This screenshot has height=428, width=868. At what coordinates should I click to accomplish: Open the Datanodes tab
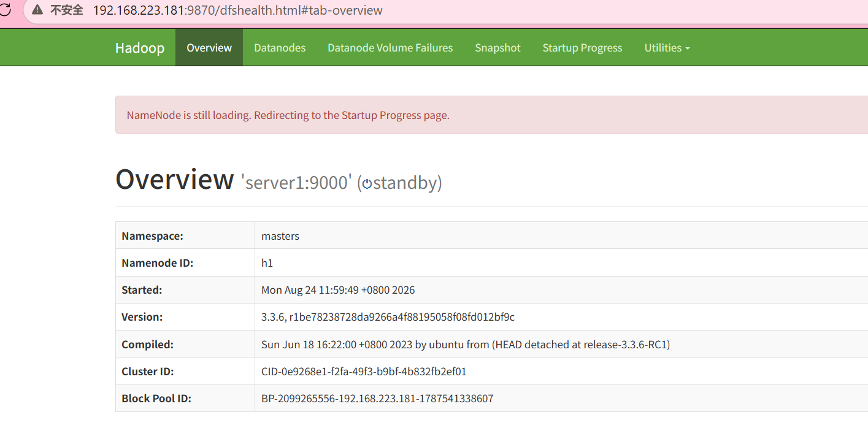pos(280,48)
